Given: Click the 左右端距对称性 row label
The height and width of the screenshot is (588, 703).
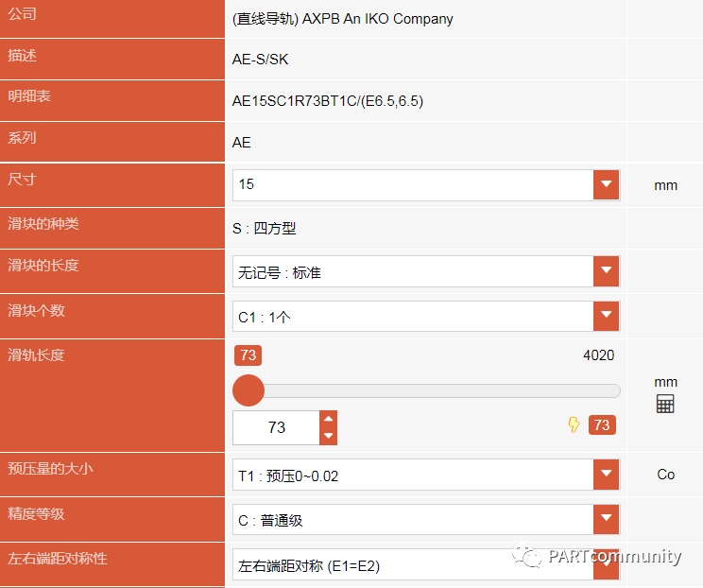Looking at the screenshot, I should click(x=58, y=559).
